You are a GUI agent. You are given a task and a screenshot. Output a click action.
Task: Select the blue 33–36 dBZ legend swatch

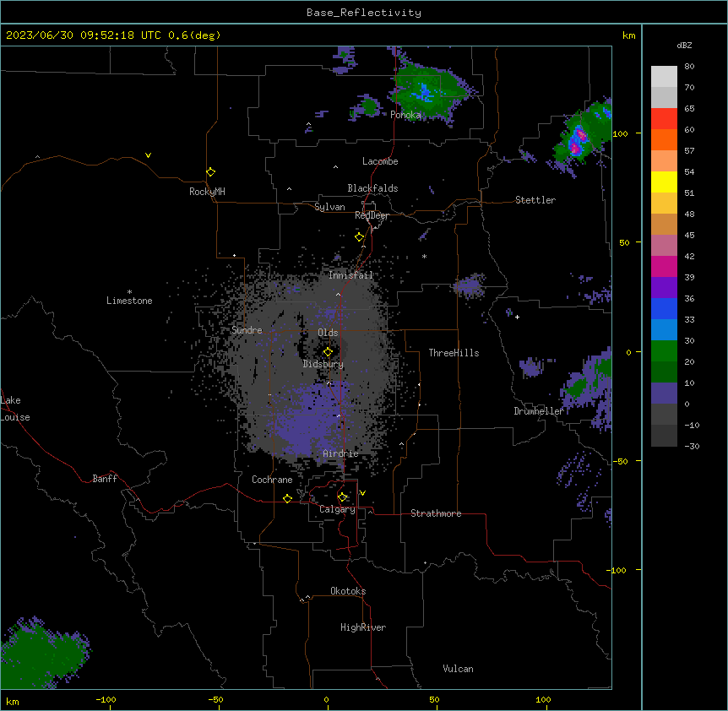[664, 308]
